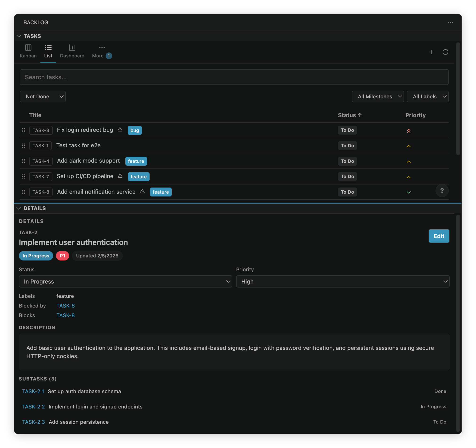
Task: Click Status column sort arrow
Action: point(359,115)
